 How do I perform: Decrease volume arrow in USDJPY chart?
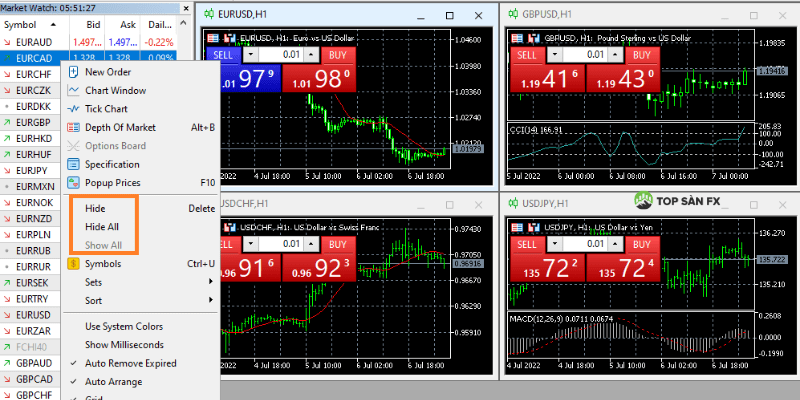tap(554, 244)
